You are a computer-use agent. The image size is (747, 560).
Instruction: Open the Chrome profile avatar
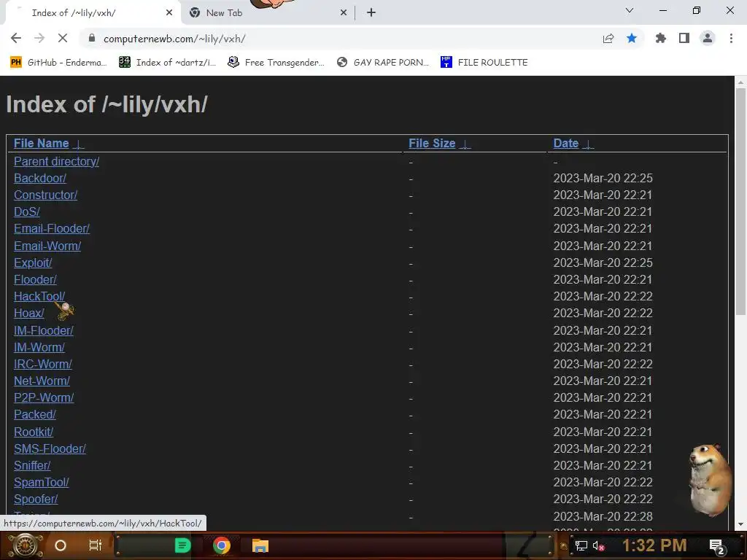click(708, 38)
